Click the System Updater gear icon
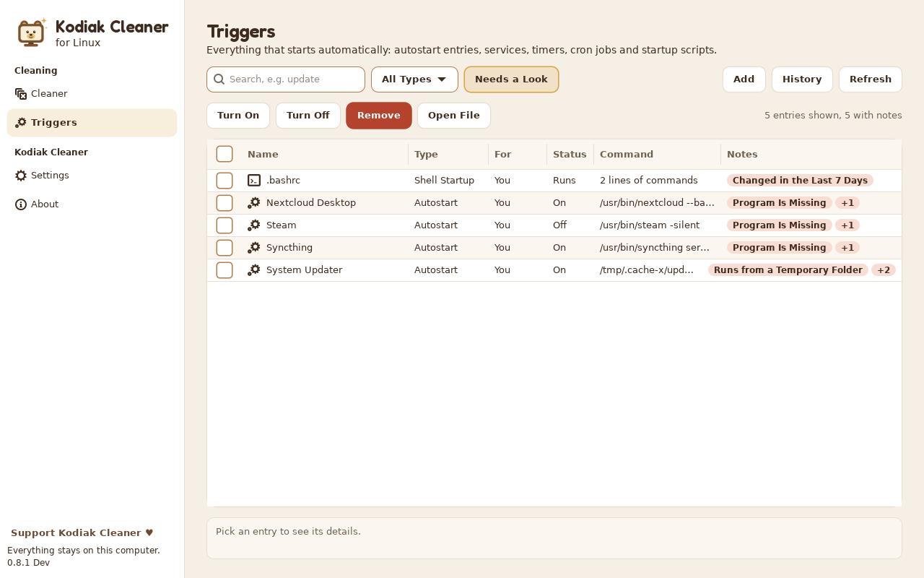 254,270
